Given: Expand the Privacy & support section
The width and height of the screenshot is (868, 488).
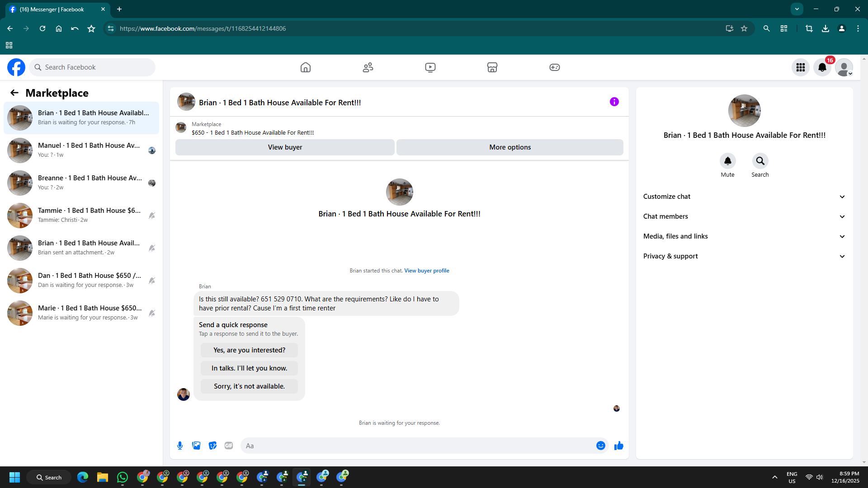Looking at the screenshot, I should (x=745, y=256).
